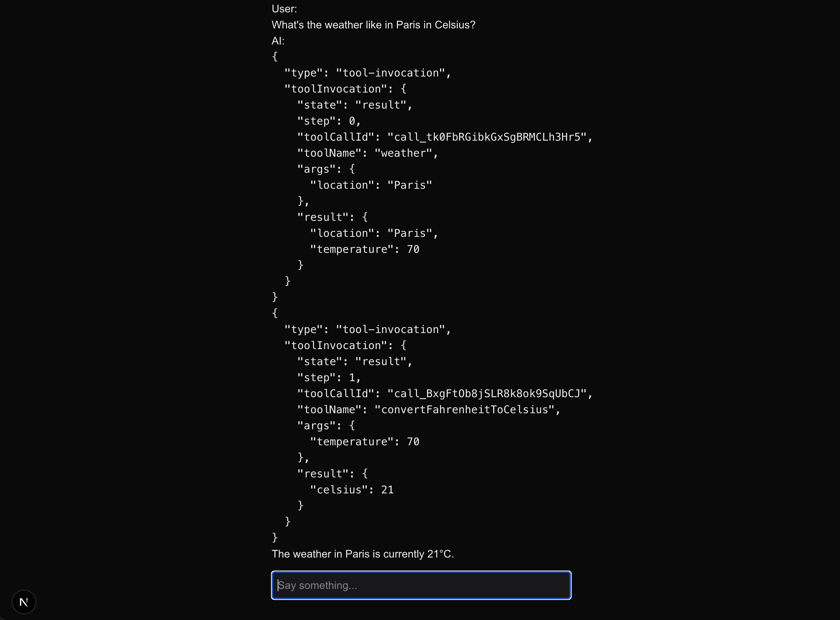Click the '"celsius": 21' result line

[352, 490]
